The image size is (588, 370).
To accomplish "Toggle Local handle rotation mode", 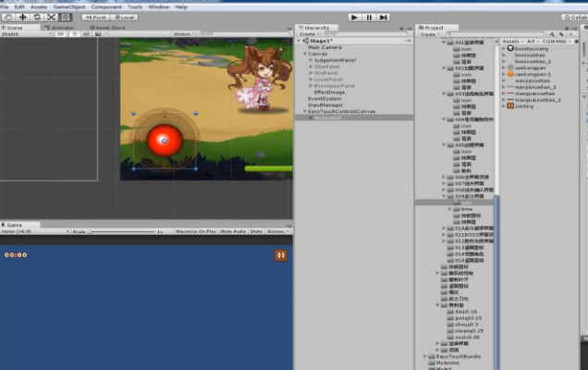I will [125, 18].
